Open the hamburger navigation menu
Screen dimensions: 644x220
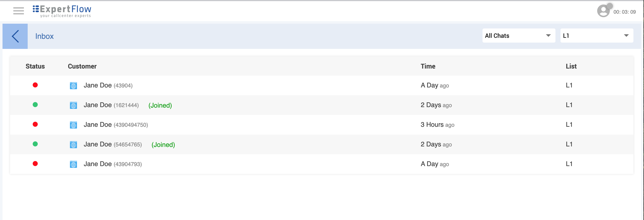coord(19,11)
